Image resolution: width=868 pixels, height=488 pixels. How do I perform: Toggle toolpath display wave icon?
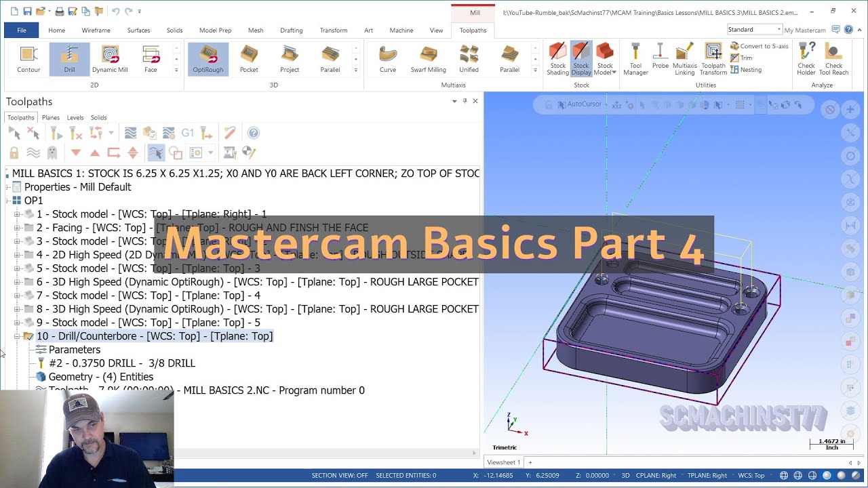33,152
